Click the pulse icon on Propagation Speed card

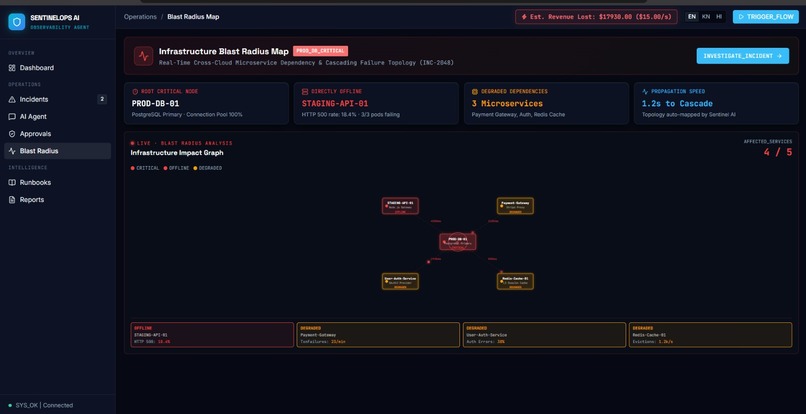(x=645, y=92)
